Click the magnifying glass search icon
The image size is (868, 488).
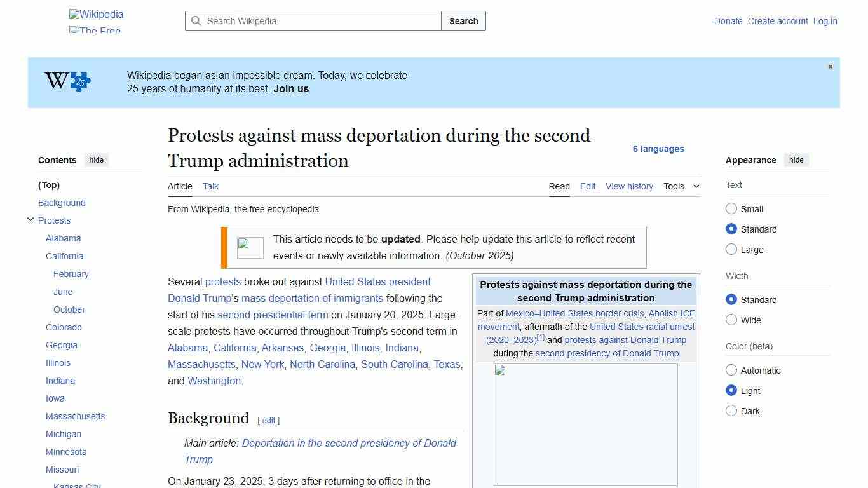pos(196,21)
